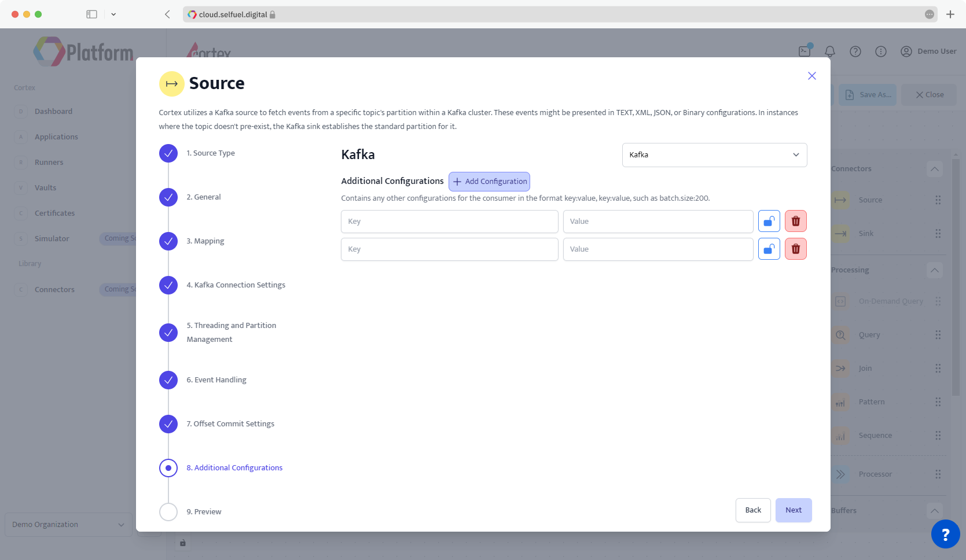Delete the first configuration row
The height and width of the screenshot is (560, 966).
[x=796, y=221]
